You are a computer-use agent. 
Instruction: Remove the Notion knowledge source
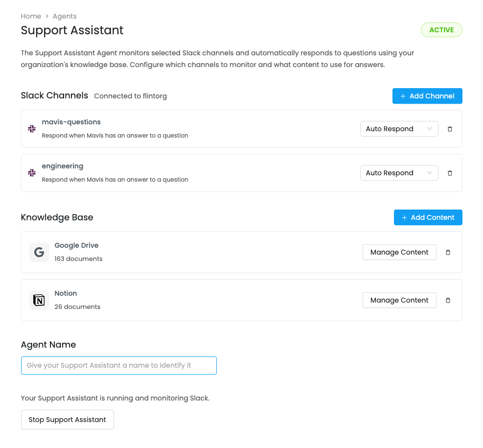tap(448, 301)
